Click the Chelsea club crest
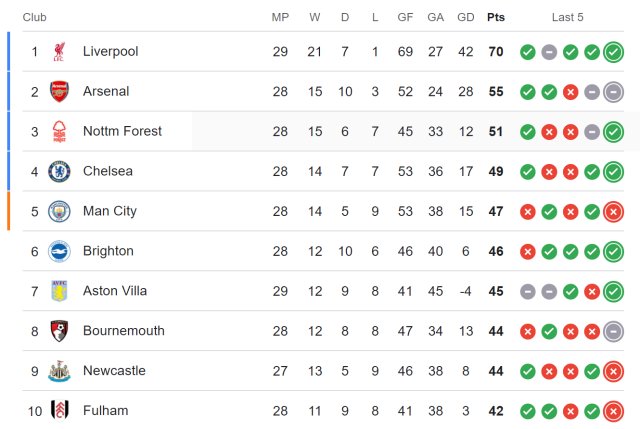The image size is (640, 429). [x=59, y=171]
